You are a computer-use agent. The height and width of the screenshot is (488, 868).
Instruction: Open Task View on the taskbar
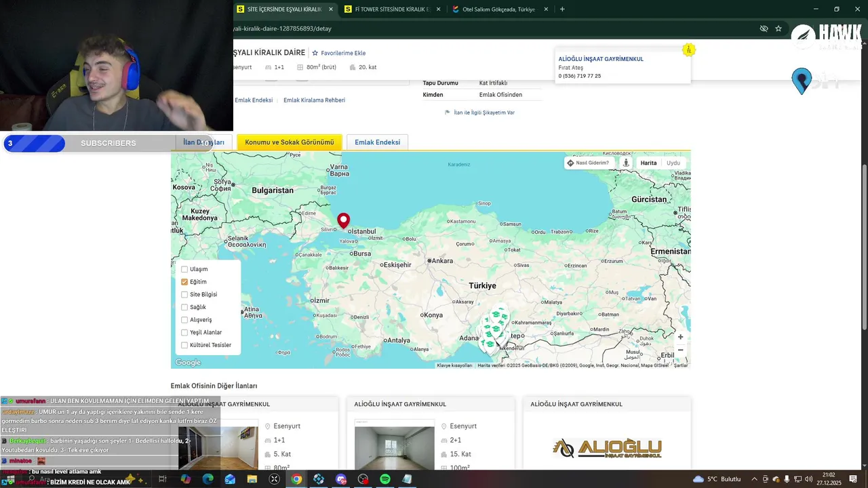[163, 479]
